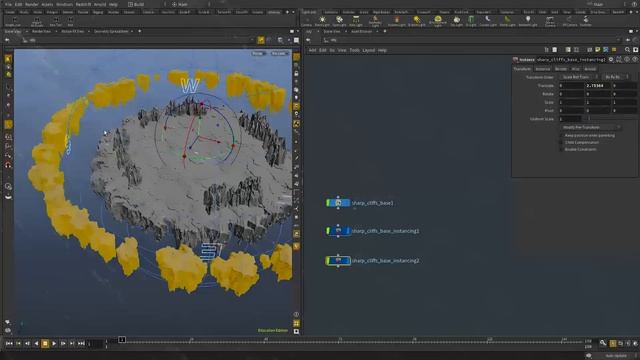Select the Stereo Camera shelf tool
Image resolution: width=640 pixels, height=360 pixels.
click(x=550, y=21)
